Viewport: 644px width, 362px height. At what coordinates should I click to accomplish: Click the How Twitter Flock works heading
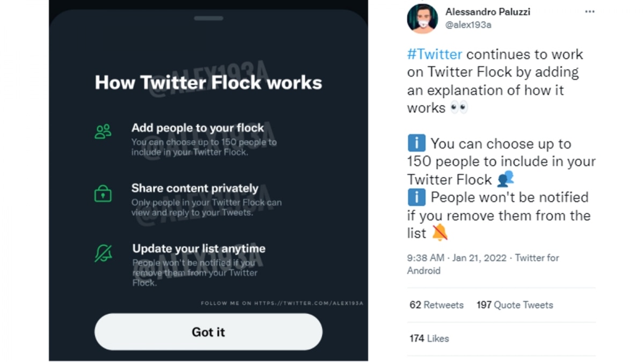coord(208,83)
